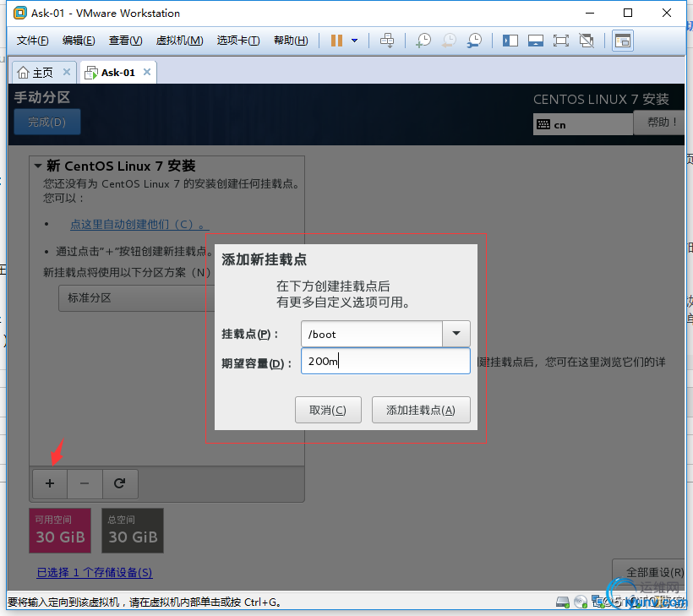The width and height of the screenshot is (693, 616).
Task: Open the 编辑(E) menu
Action: [x=79, y=41]
